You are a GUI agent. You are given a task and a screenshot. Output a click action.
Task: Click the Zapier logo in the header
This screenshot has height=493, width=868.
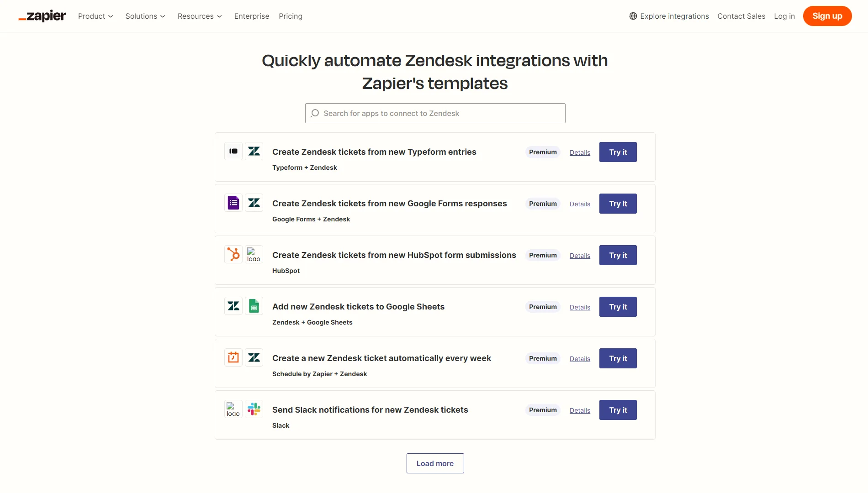pos(42,16)
